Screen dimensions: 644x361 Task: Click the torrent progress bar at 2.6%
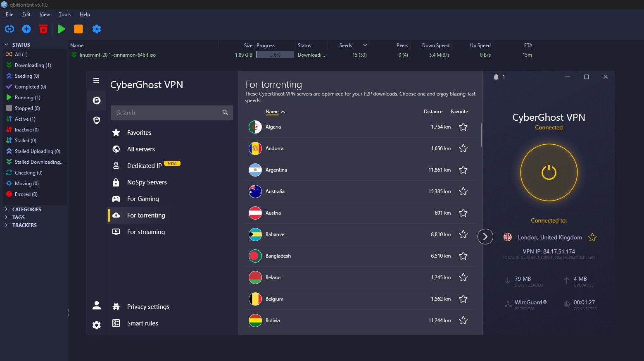pyautogui.click(x=275, y=55)
